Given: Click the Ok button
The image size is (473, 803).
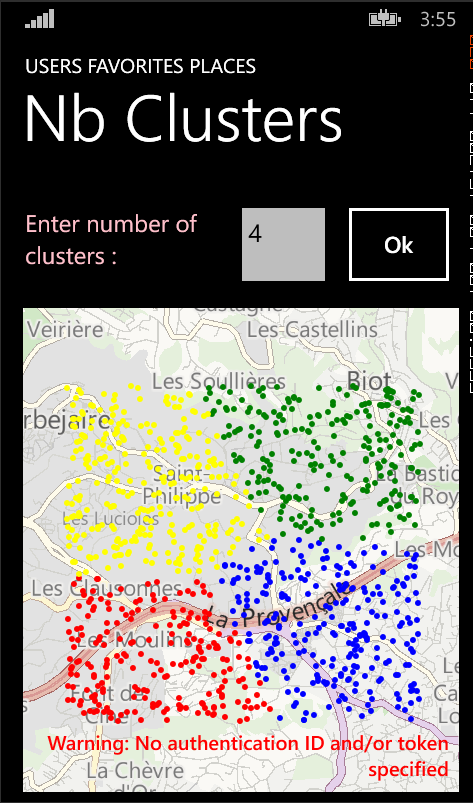Looking at the screenshot, I should [399, 245].
